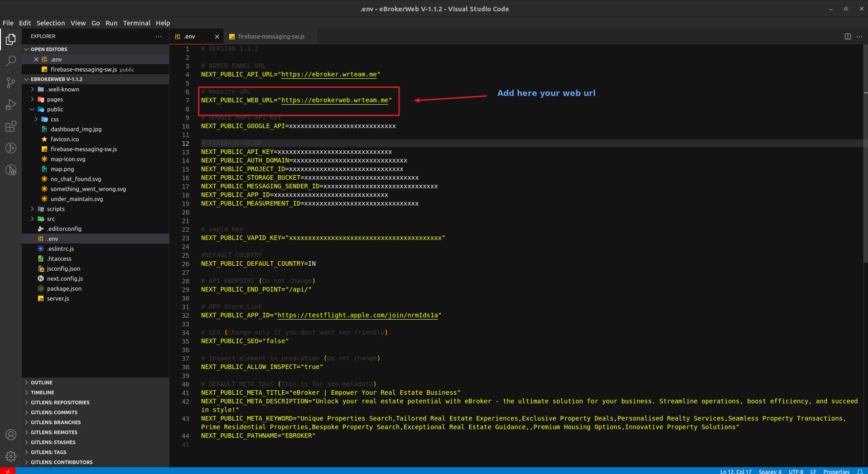This screenshot has height=474, width=868.
Task: Change indentation via Spaces: 4
Action: (770, 471)
